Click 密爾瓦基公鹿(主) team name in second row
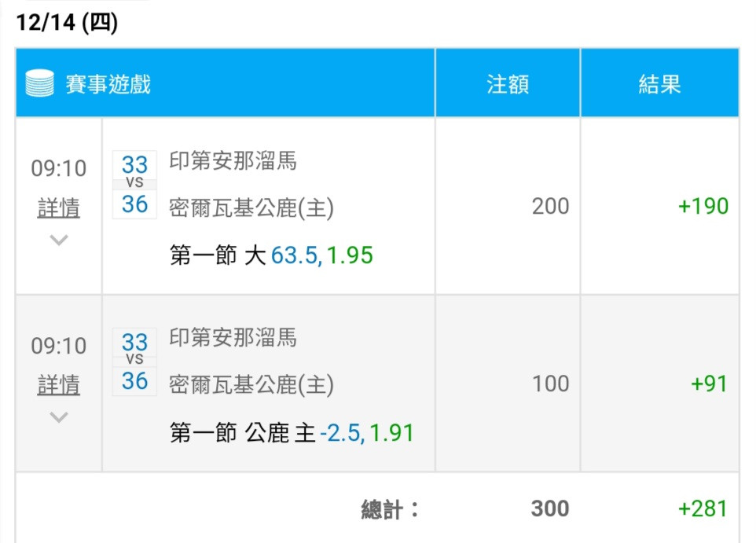The height and width of the screenshot is (543, 756). (x=251, y=385)
